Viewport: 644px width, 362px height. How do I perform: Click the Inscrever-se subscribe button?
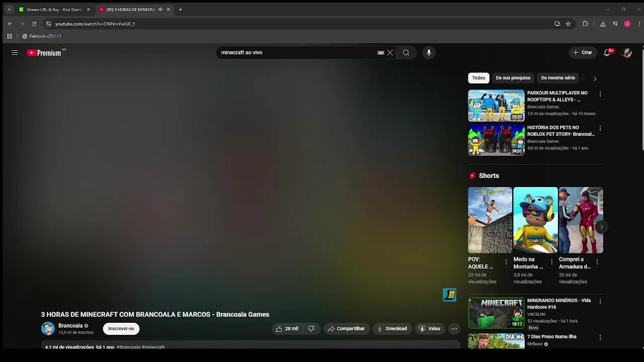pos(121,329)
